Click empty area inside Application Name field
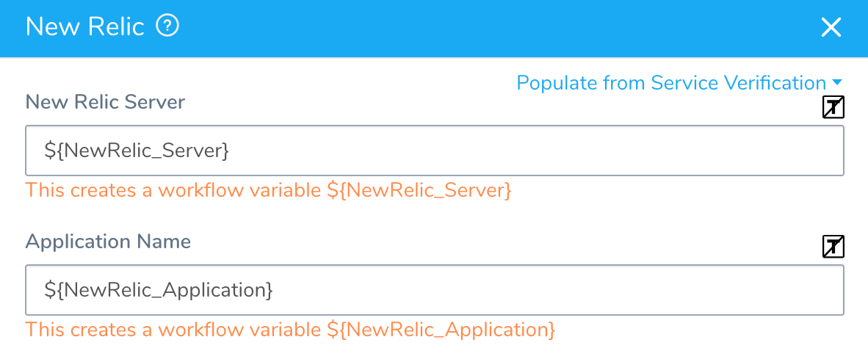Image resolution: width=868 pixels, height=348 pixels. point(554,290)
